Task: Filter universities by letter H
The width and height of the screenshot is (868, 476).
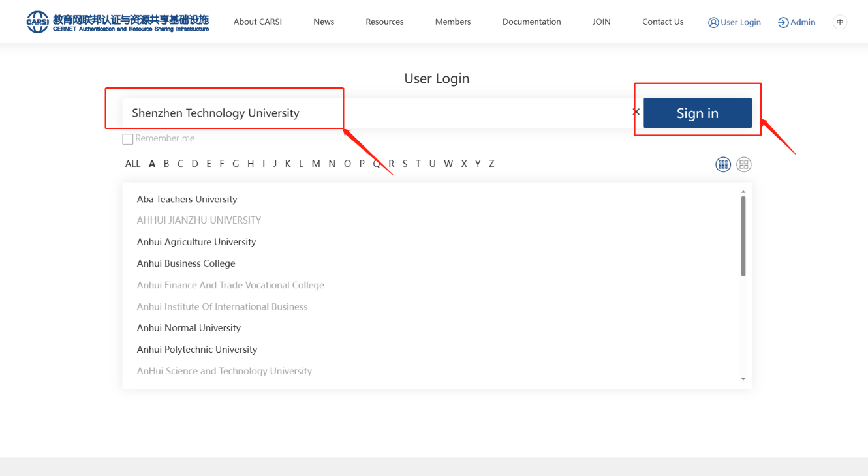Action: 251,164
